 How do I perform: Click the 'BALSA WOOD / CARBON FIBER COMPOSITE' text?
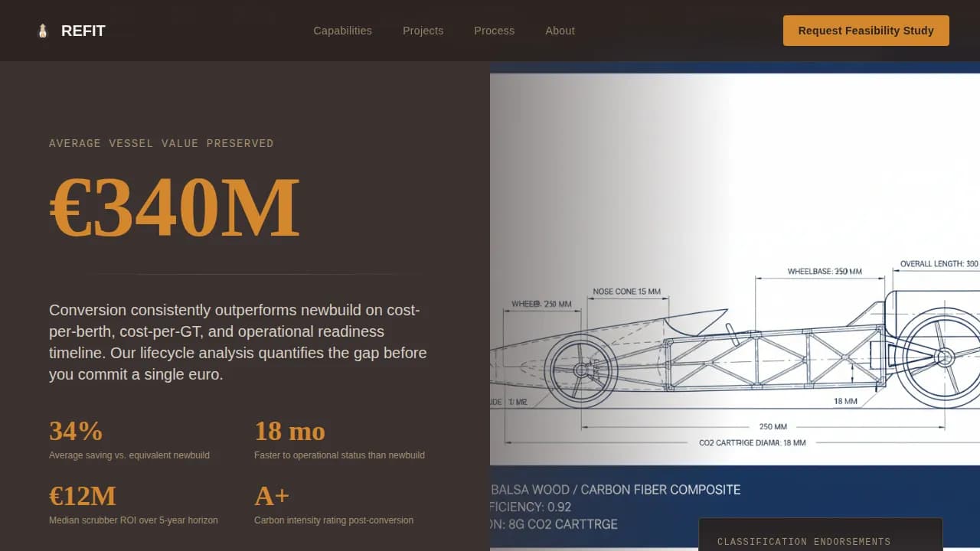(x=616, y=490)
